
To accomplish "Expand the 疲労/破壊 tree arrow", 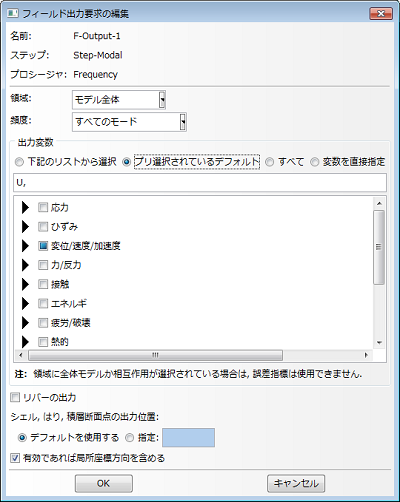I will (x=25, y=323).
